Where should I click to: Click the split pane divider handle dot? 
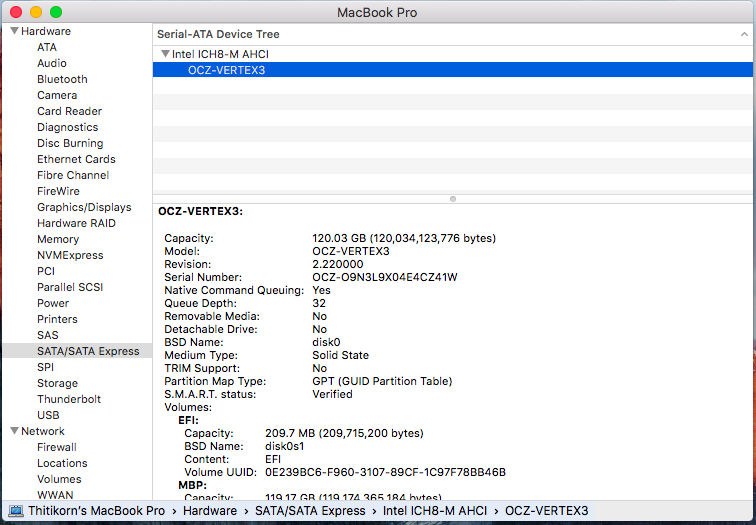click(453, 199)
